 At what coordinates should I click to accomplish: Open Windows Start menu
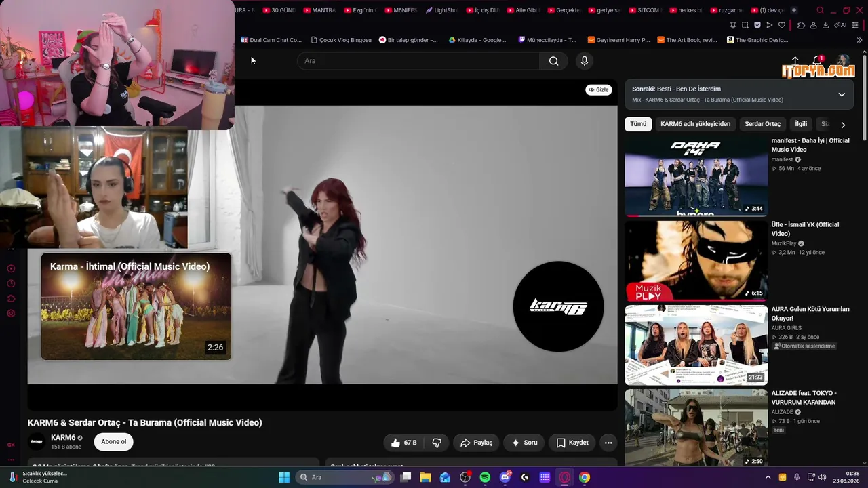[x=284, y=477]
